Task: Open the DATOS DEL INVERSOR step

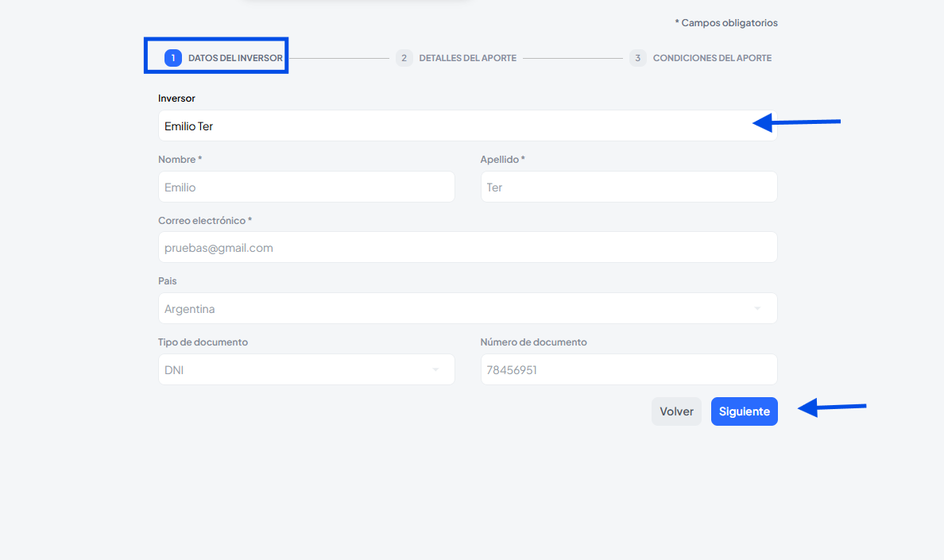Action: [235, 58]
